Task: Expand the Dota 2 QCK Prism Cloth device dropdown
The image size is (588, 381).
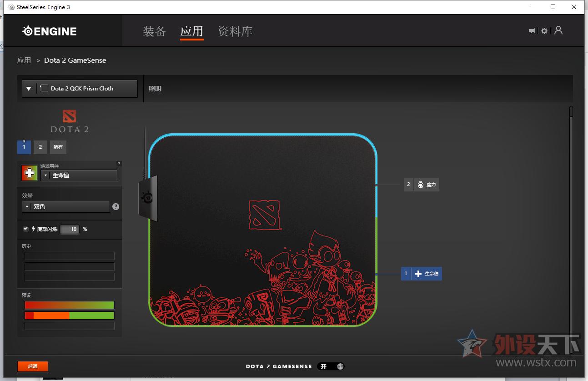Action: [29, 88]
